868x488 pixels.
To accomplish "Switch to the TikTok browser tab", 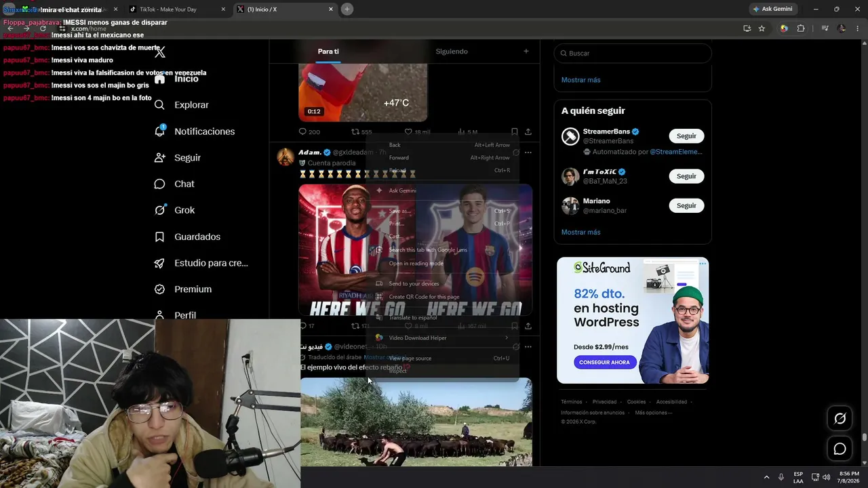I will 176,9.
